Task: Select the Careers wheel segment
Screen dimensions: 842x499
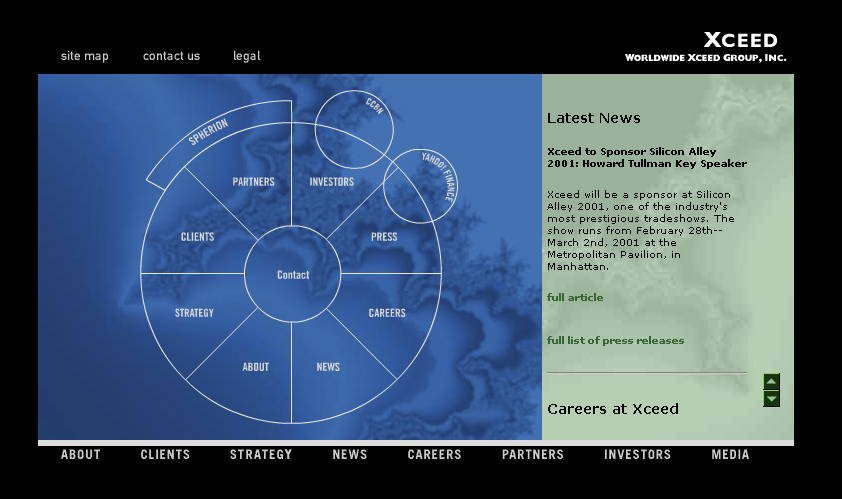Action: [x=387, y=313]
